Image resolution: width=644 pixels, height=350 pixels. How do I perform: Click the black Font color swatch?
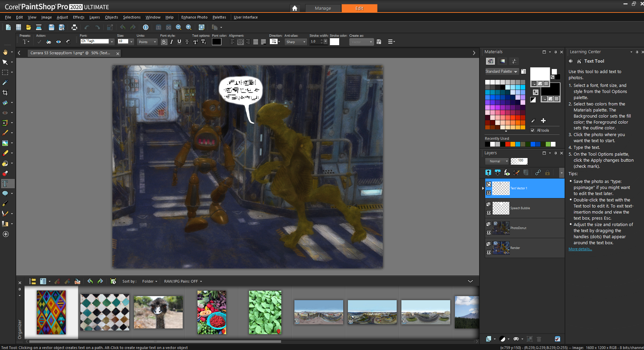216,42
